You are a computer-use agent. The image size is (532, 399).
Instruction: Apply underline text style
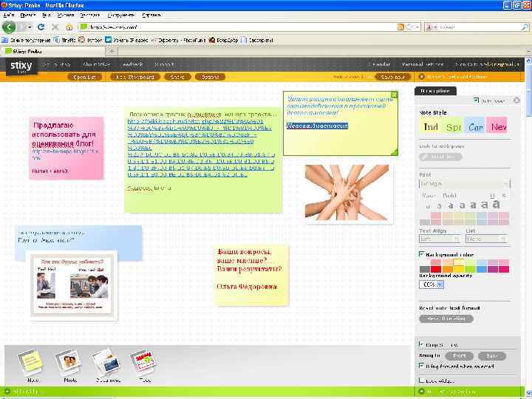pyautogui.click(x=492, y=195)
